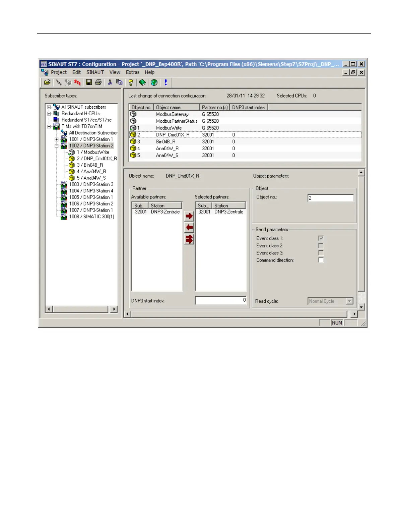399x532 pixels.
Task: Click the TIMs with TD7onTIM tree icon
Action: [56, 126]
